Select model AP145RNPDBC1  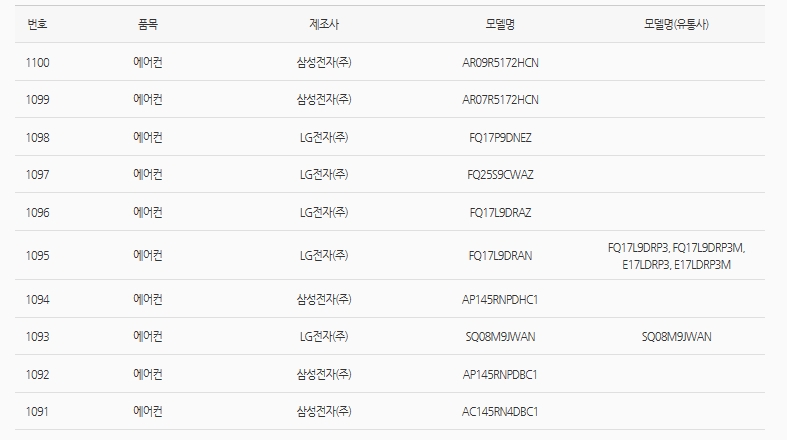pos(500,374)
